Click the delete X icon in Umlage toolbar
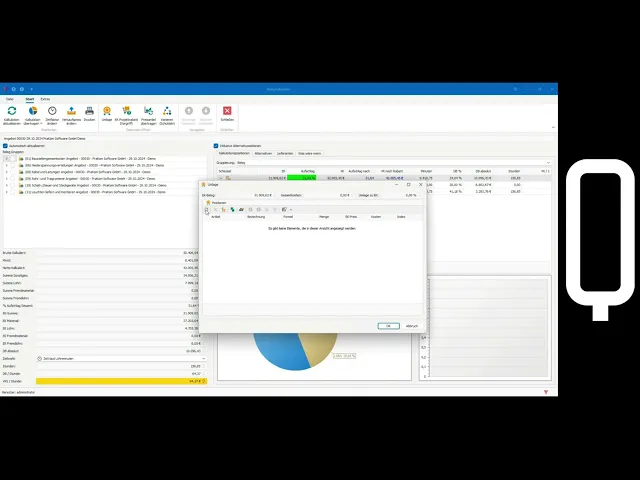Screen dimensions: 640x480 click(x=216, y=209)
